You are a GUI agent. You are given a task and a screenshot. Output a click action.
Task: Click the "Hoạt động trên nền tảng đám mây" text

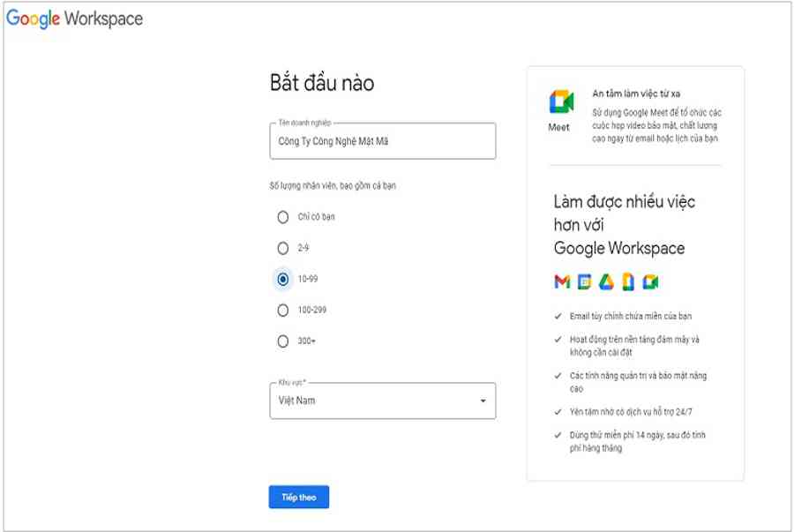[634, 346]
